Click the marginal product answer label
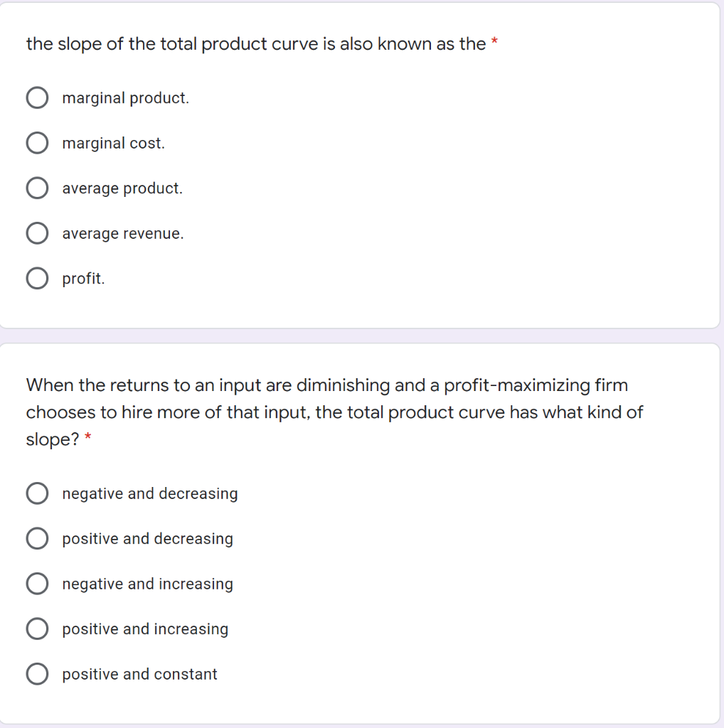Image resolution: width=724 pixels, height=728 pixels. (x=126, y=97)
